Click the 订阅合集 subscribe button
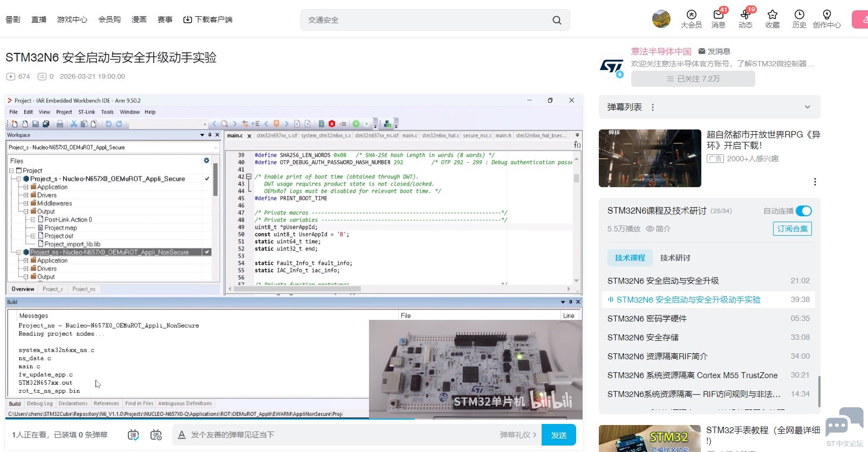 coord(792,229)
